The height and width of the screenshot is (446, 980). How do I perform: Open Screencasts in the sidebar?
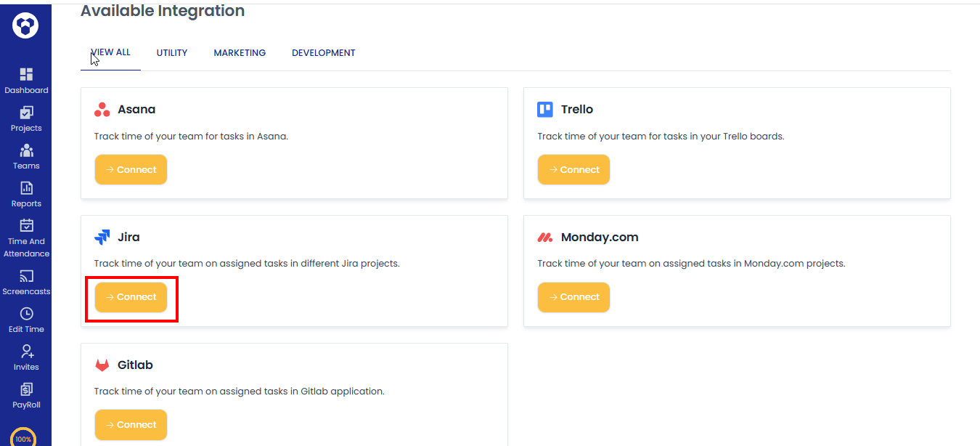pyautogui.click(x=26, y=277)
